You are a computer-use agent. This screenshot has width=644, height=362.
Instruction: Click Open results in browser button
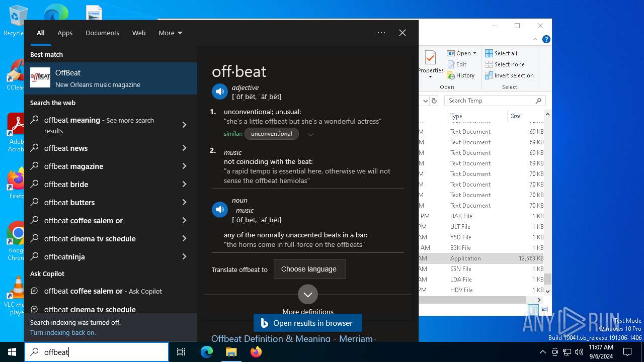[x=307, y=323]
